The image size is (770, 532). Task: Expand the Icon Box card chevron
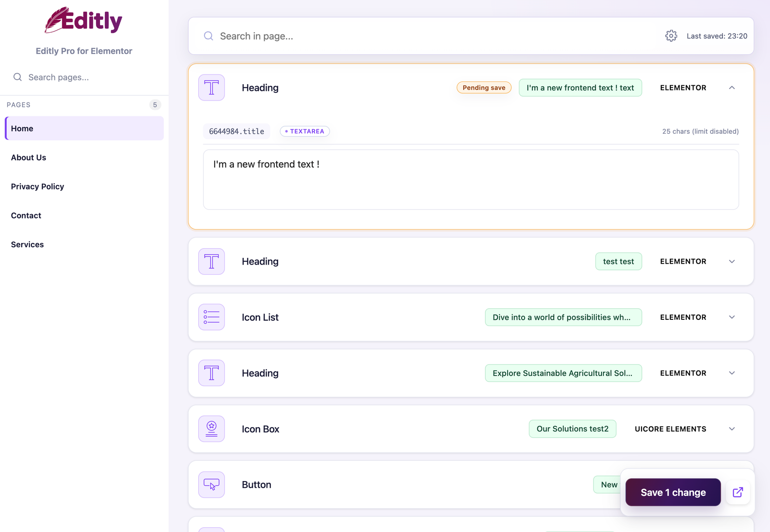click(x=732, y=429)
